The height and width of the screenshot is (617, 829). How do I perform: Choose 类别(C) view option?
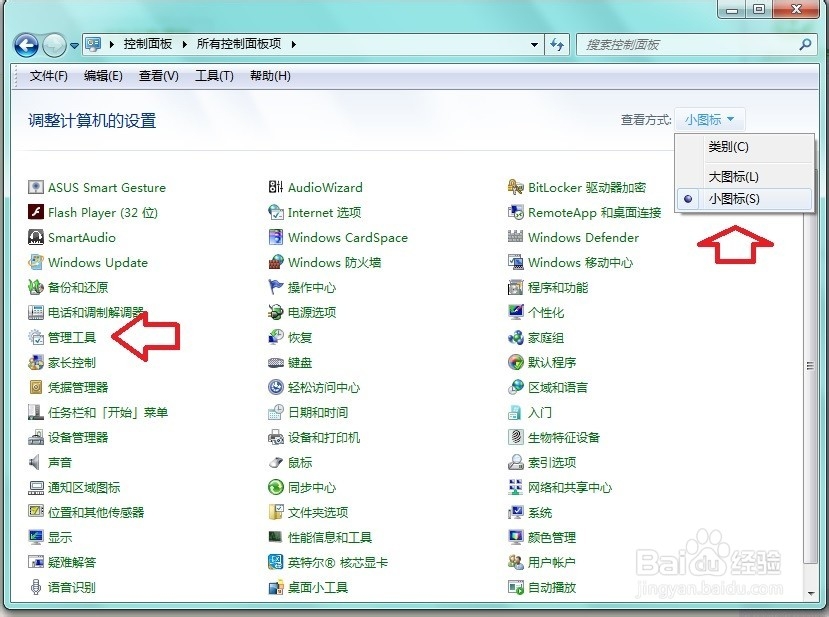coord(744,147)
